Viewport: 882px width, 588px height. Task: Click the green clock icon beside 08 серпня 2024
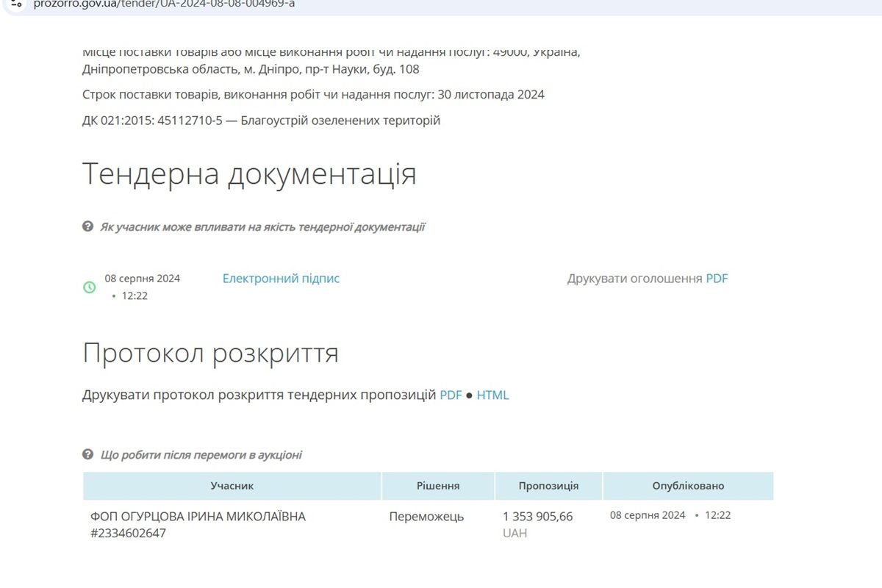tap(90, 287)
